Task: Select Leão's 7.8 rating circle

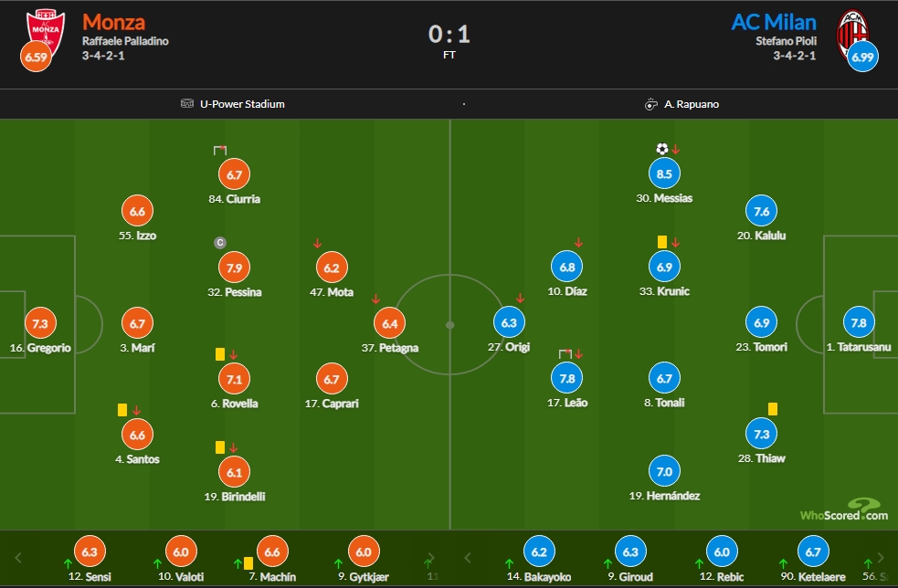Action: coord(567,378)
